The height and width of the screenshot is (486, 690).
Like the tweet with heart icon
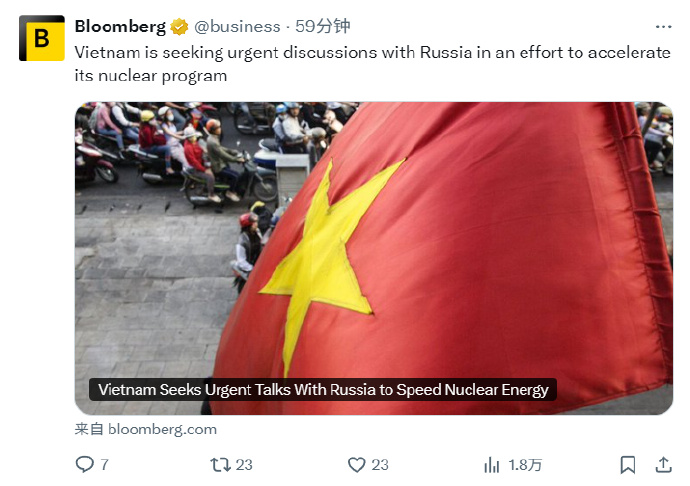[x=356, y=464]
